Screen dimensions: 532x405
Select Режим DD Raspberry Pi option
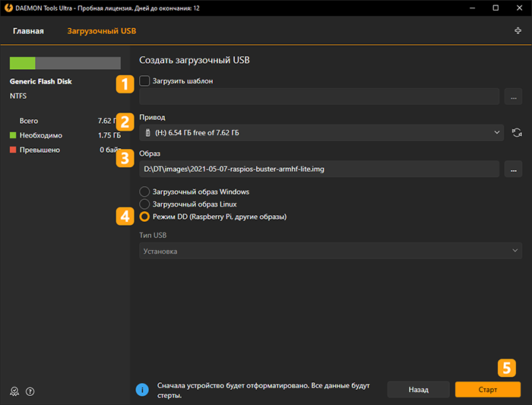[x=144, y=217]
